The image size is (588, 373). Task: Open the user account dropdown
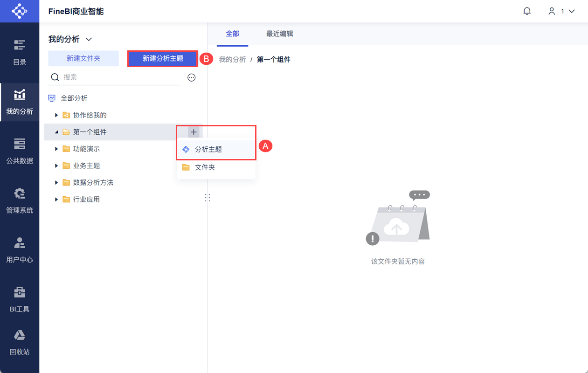(x=561, y=11)
